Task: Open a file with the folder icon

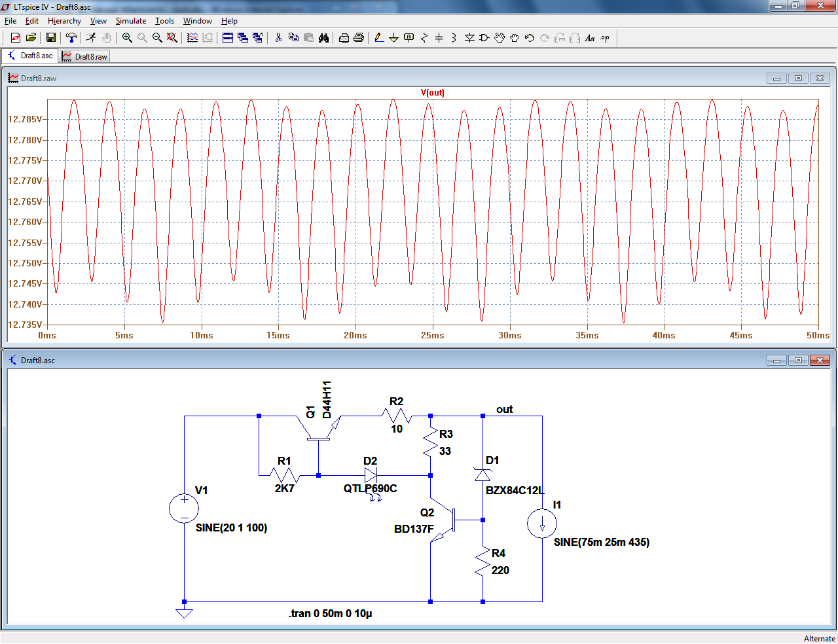Action: 31,38
